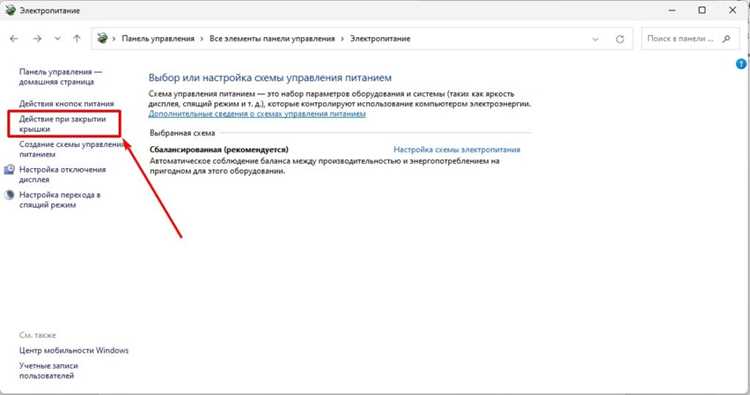Click the display icon beside Настройка отключения дисплея

[10, 170]
